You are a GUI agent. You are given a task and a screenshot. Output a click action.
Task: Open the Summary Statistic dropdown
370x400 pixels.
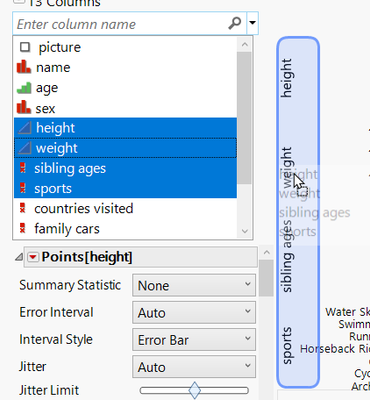[194, 285]
